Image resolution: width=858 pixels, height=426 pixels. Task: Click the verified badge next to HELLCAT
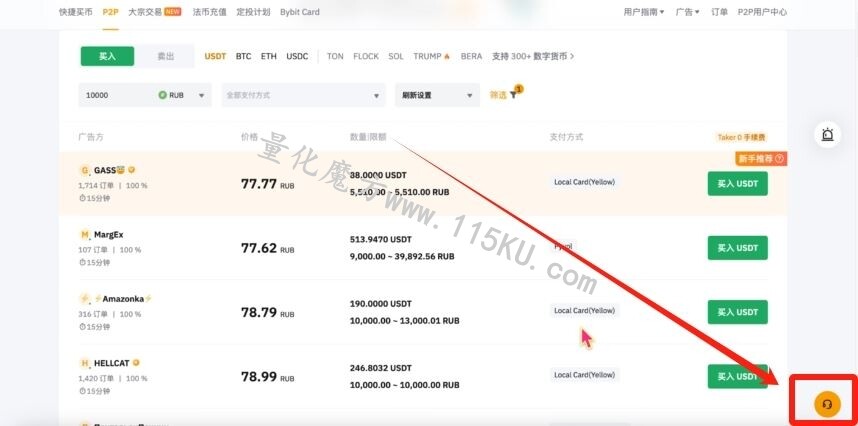tap(136, 363)
